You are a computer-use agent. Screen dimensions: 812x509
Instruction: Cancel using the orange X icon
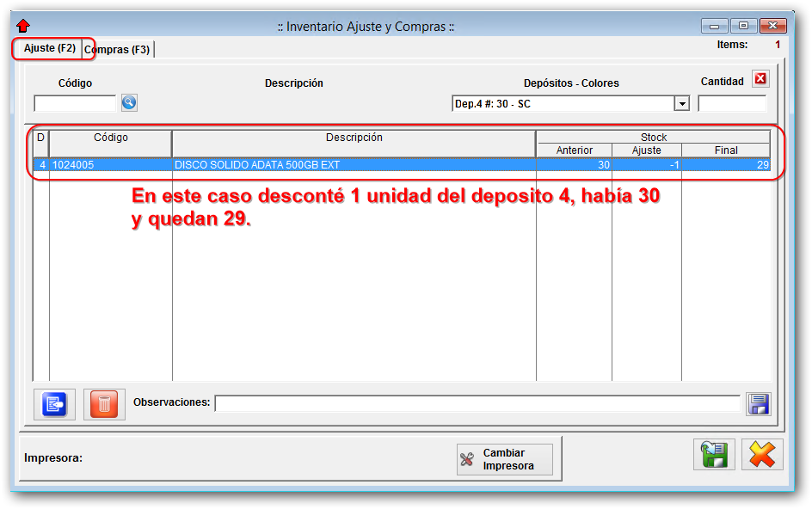point(764,454)
